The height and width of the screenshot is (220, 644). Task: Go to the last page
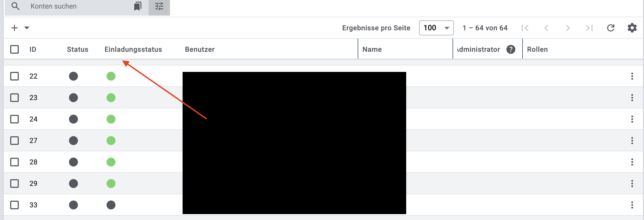coord(589,28)
